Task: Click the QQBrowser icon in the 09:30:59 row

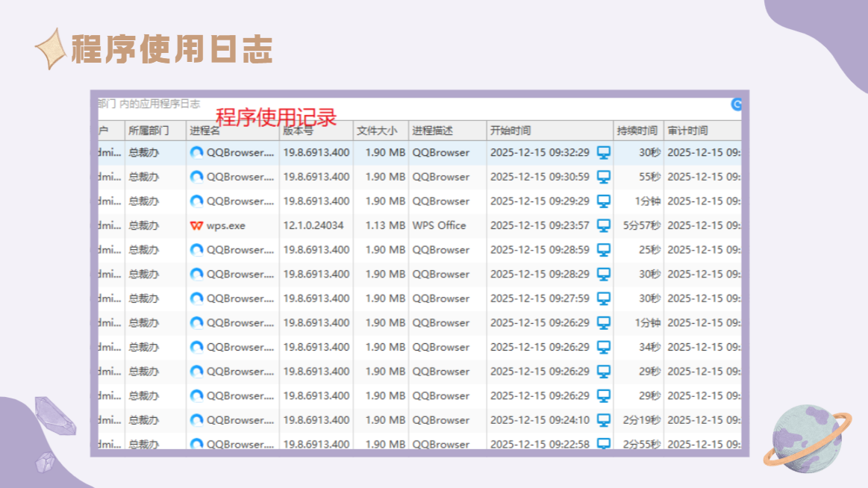Action: click(196, 177)
